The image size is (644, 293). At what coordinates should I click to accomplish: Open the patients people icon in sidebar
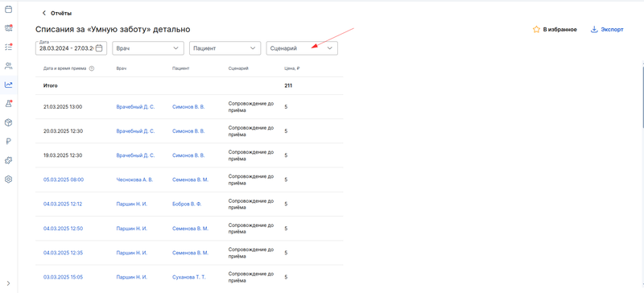point(8,66)
